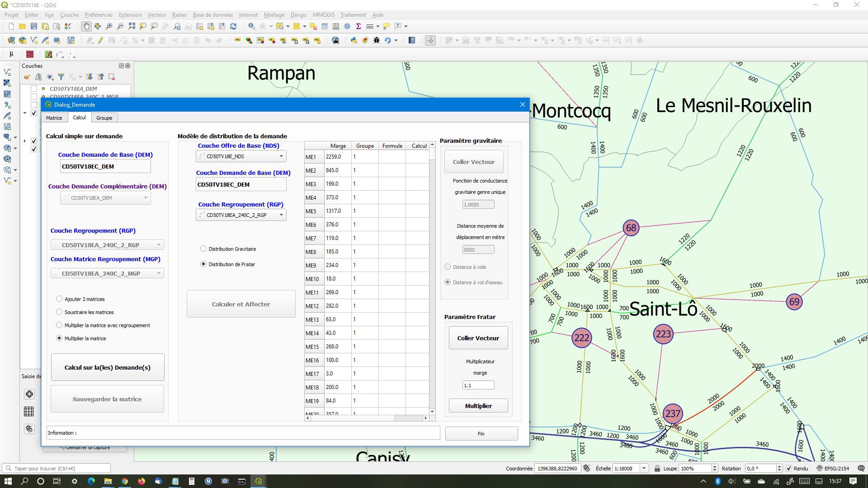Click the Multiplier button

[x=478, y=406]
